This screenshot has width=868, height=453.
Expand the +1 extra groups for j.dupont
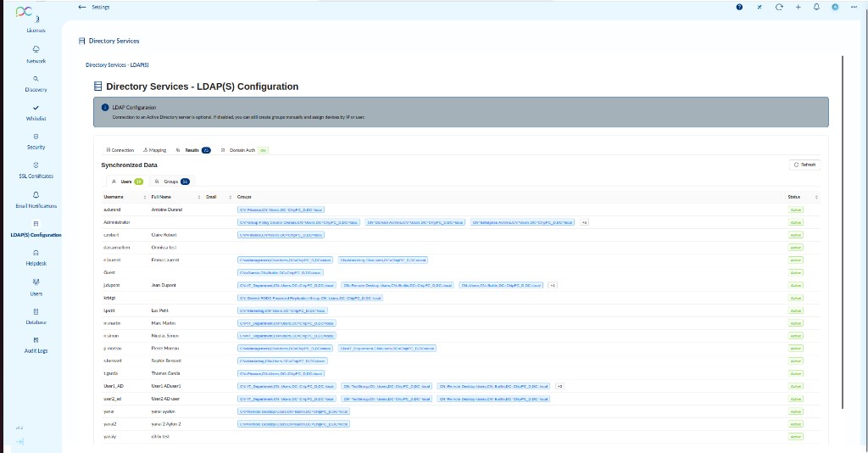tap(553, 285)
